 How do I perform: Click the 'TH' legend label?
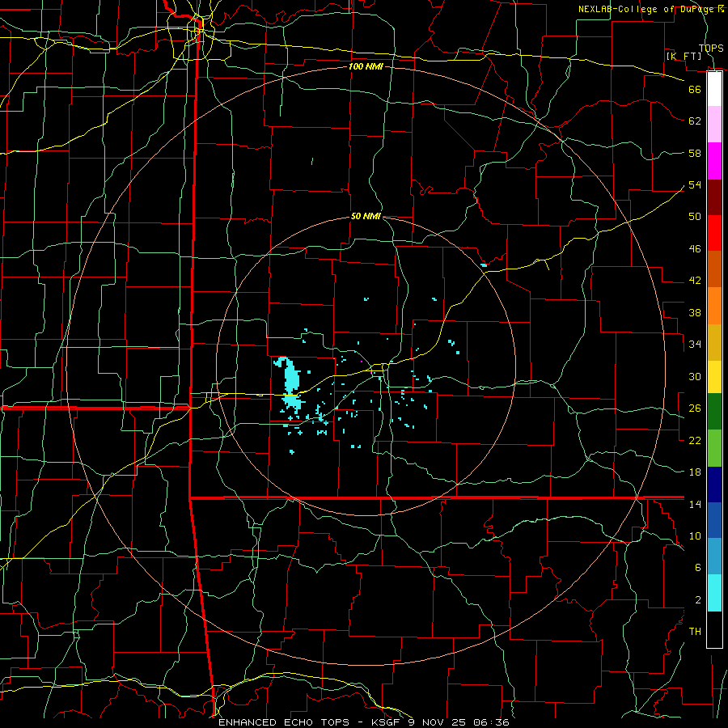(695, 632)
